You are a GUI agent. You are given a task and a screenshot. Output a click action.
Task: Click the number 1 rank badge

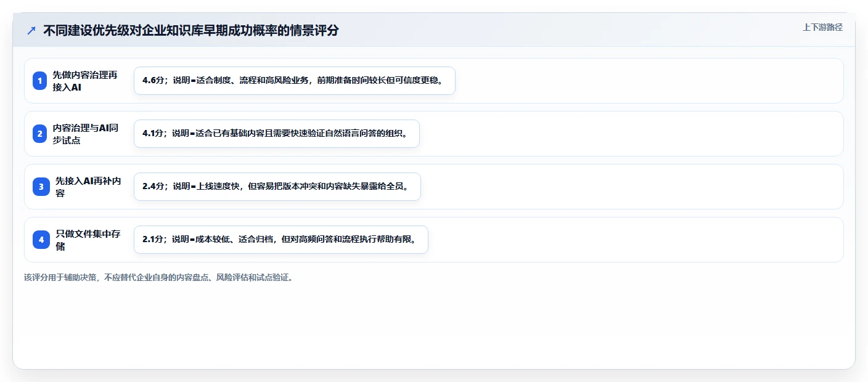[x=40, y=81]
